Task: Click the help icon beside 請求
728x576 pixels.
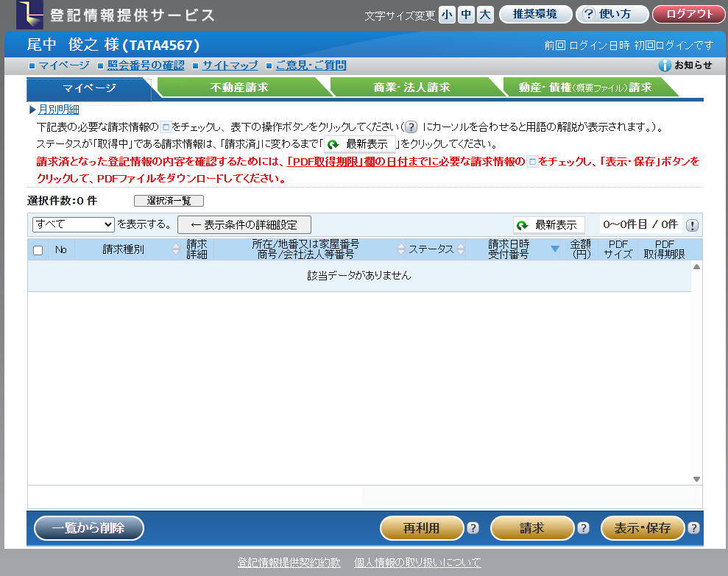Action: (583, 528)
